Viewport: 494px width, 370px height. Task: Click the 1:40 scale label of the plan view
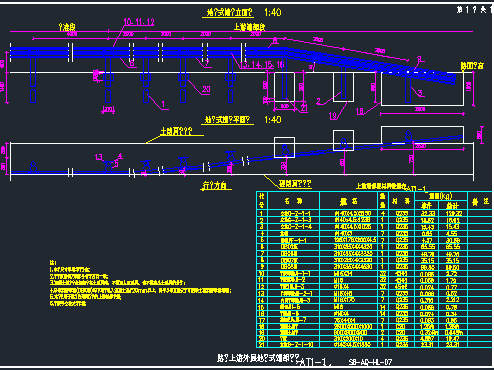click(x=273, y=119)
